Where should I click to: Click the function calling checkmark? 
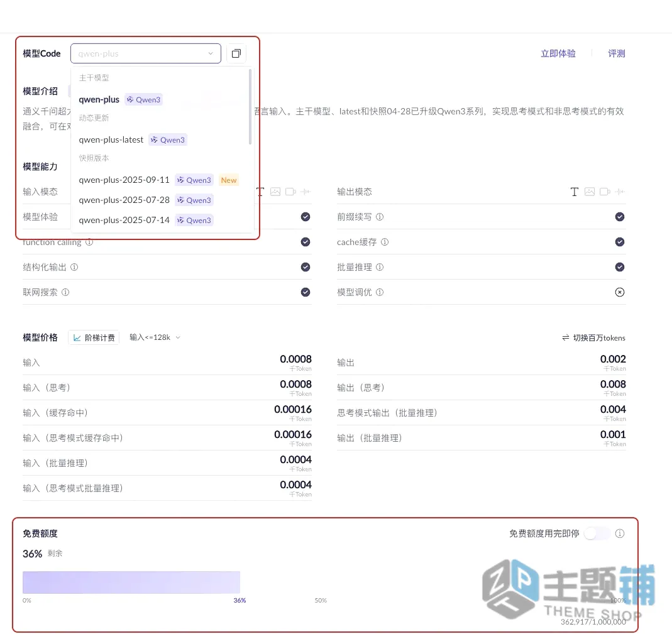coord(306,242)
